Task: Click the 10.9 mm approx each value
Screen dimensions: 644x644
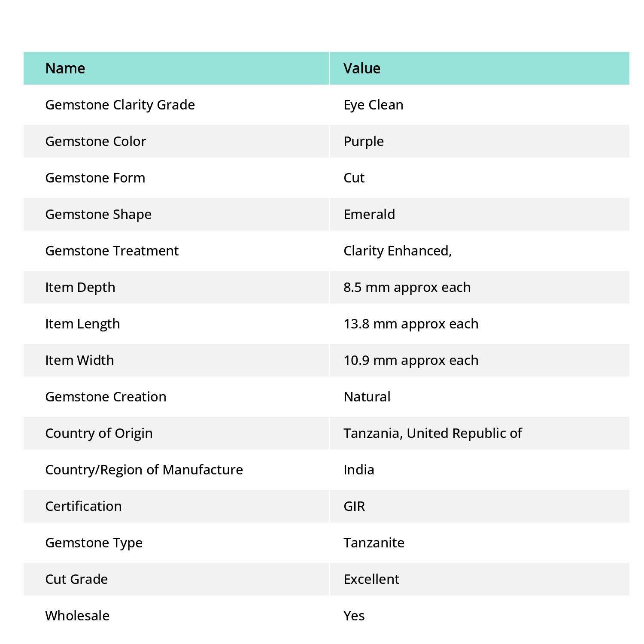Action: [x=411, y=361]
